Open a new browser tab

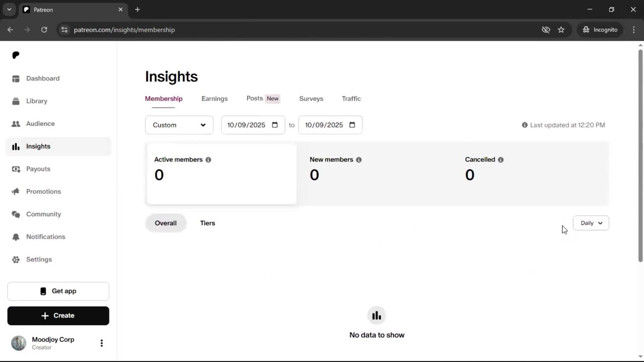(138, 9)
